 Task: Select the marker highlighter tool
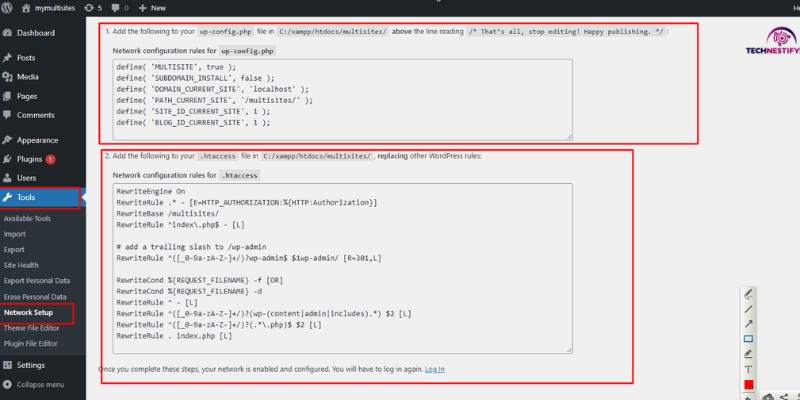tap(748, 354)
